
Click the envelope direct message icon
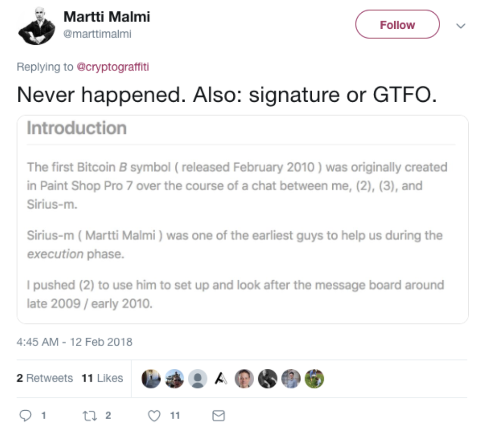pyautogui.click(x=218, y=416)
